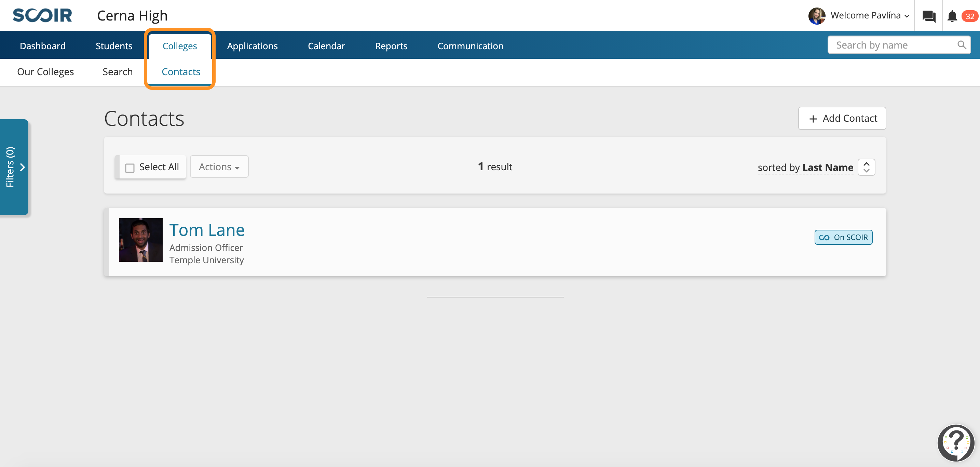Click the SCOIR logo
Screen dimensions: 980x467
pyautogui.click(x=42, y=15)
